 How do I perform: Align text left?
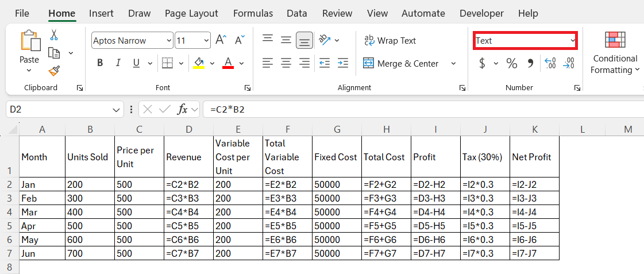(x=268, y=63)
